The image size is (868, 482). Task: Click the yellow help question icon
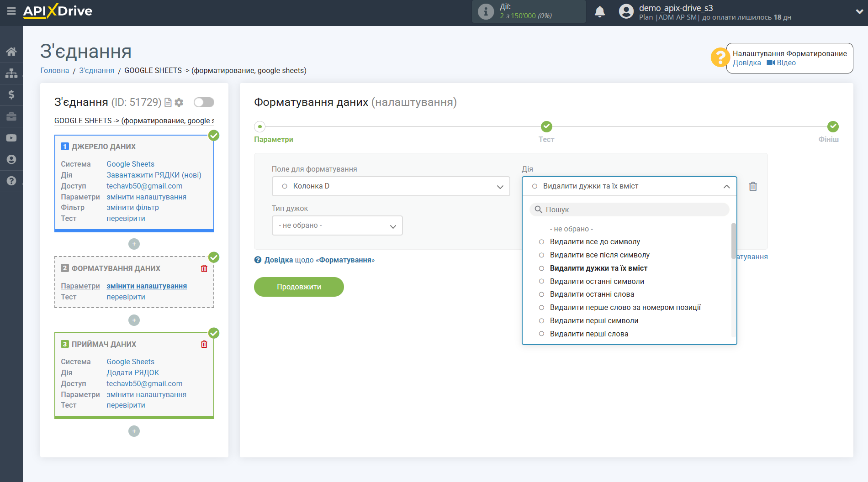point(720,58)
